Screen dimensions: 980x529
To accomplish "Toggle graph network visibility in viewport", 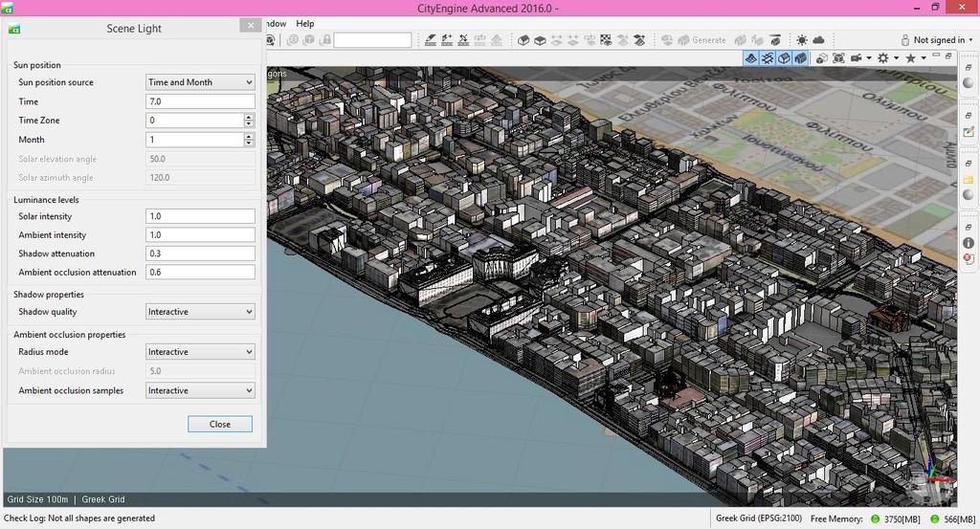I will [x=768, y=58].
